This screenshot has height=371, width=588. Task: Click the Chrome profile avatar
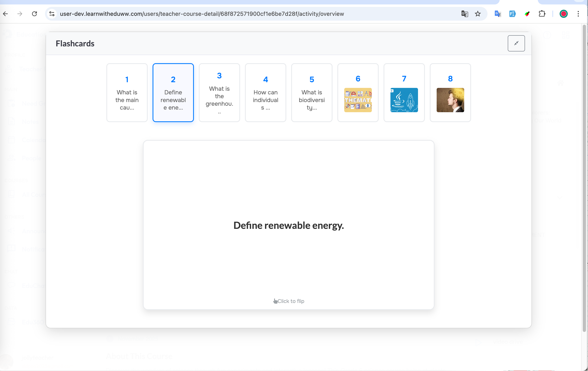click(x=563, y=14)
